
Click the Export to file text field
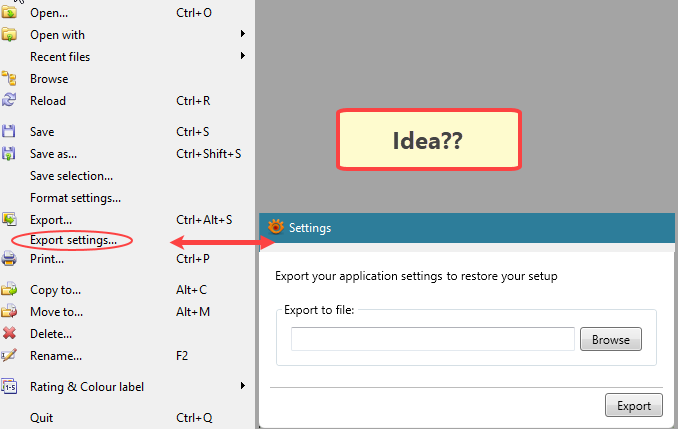tap(432, 339)
